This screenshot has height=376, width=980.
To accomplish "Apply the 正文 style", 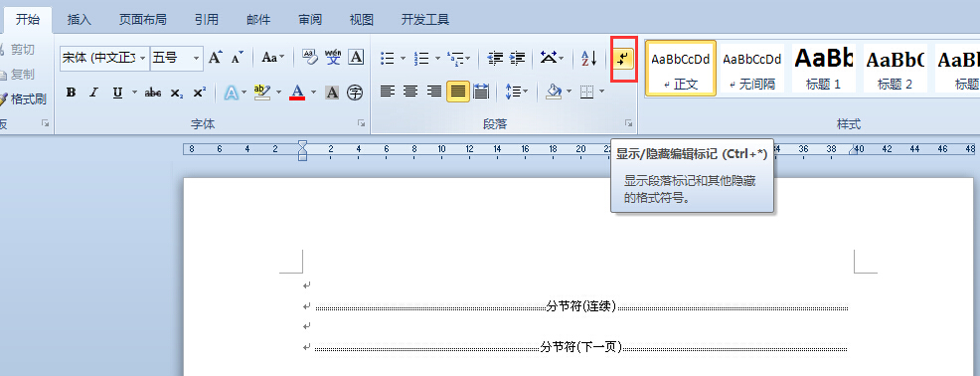I will point(681,69).
